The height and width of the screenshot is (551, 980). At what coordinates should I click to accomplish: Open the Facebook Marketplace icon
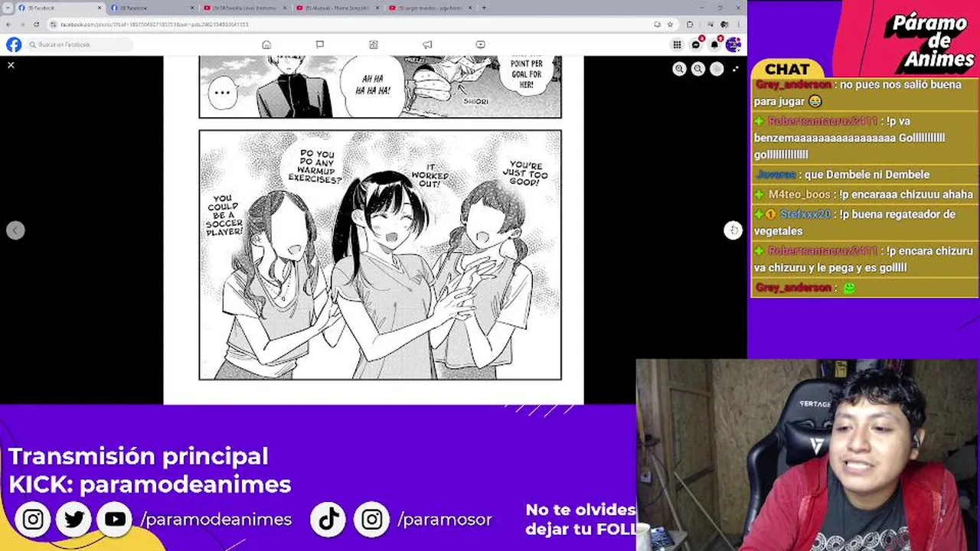pos(374,44)
